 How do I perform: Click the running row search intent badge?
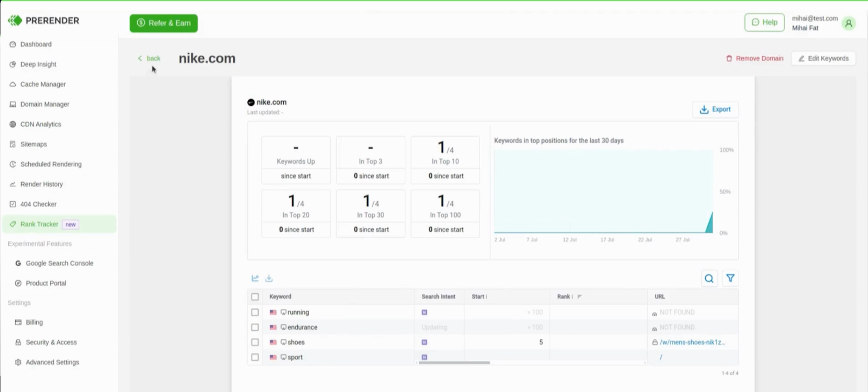pos(424,313)
